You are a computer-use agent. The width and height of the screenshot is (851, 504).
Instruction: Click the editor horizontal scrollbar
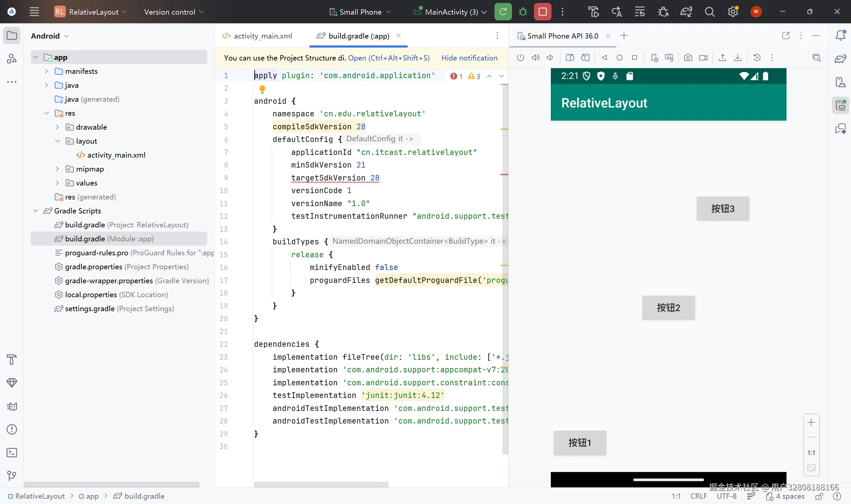(321, 484)
